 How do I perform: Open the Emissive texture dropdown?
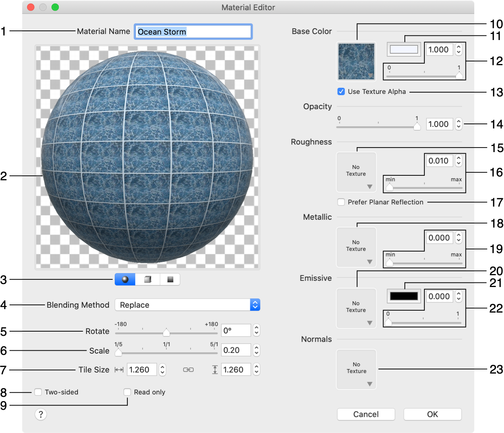click(356, 308)
